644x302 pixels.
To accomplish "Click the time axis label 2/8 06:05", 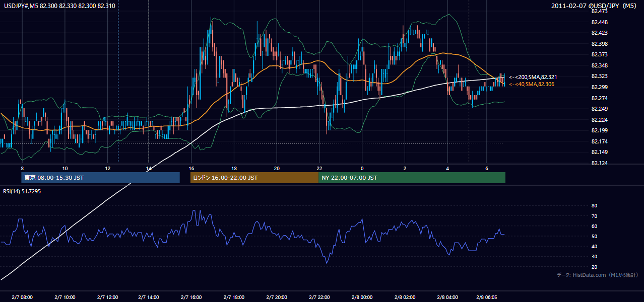I will point(487,297).
